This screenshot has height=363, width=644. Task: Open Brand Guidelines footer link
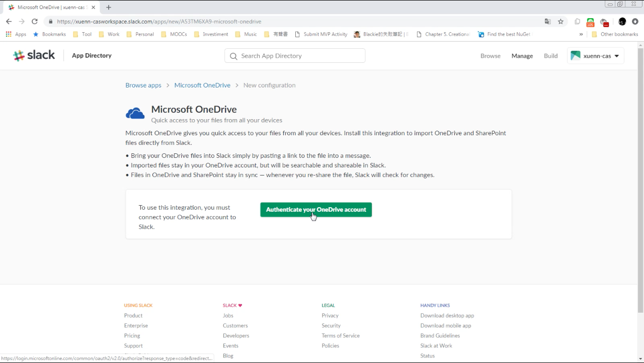point(440,335)
